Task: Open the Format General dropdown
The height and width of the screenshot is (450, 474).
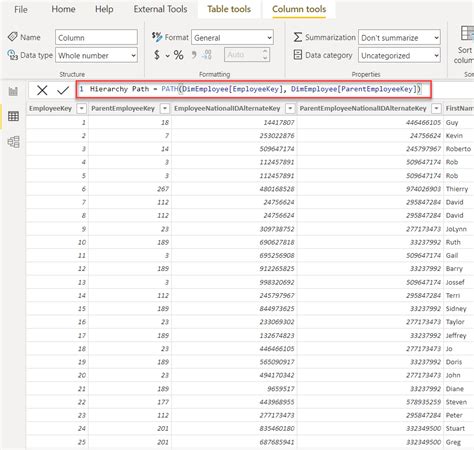Action: point(232,38)
